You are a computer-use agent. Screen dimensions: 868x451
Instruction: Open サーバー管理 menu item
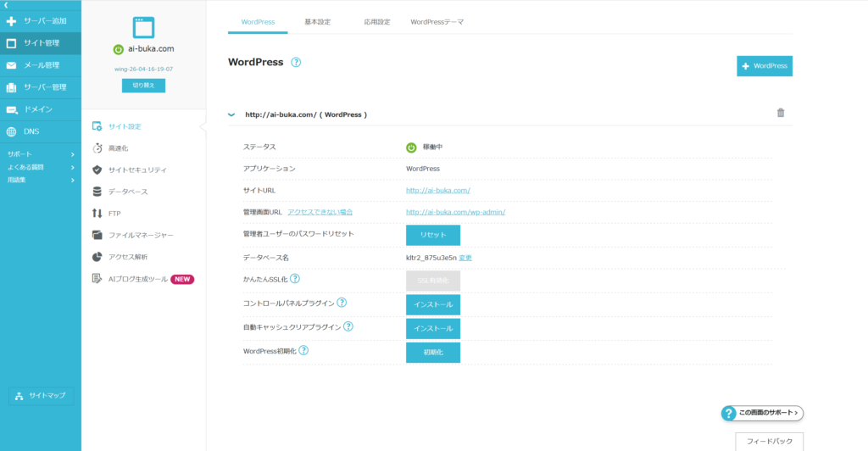[x=41, y=87]
